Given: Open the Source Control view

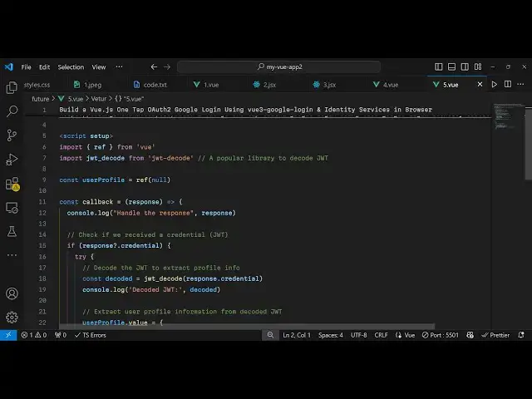Looking at the screenshot, I should coord(12,135).
